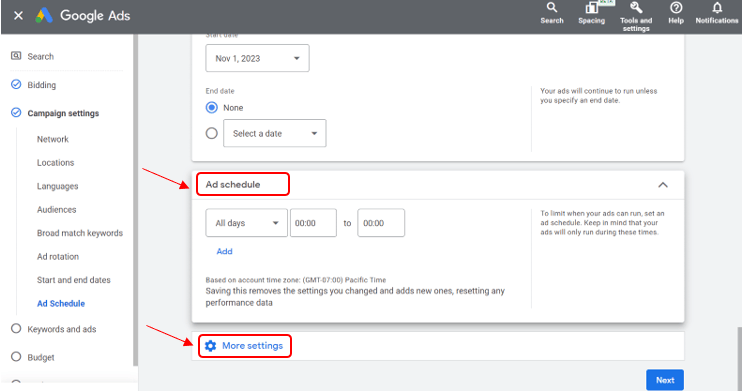Open the Nov 1, 2023 start date dropdown
This screenshot has width=743, height=391.
tap(257, 58)
